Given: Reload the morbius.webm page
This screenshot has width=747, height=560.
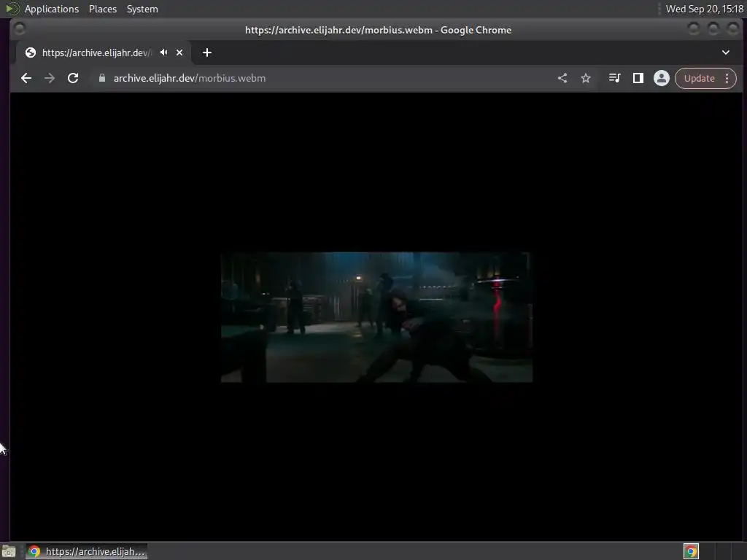Looking at the screenshot, I should coord(73,78).
